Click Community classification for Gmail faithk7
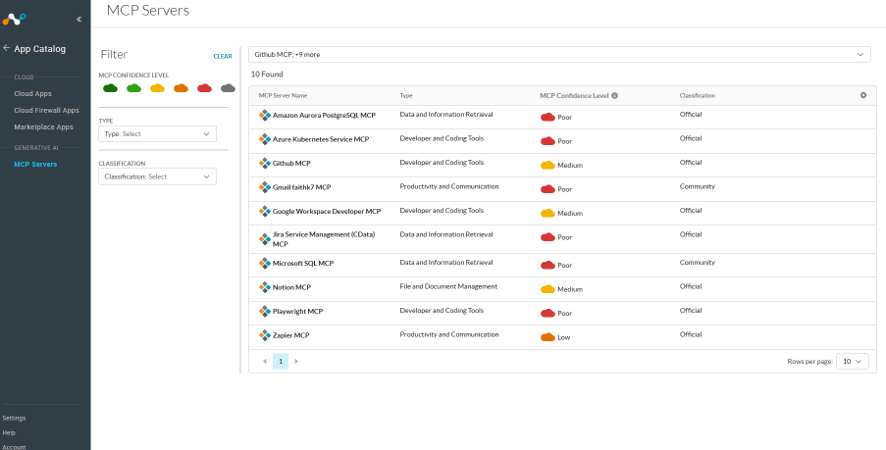This screenshot has width=886, height=450. pyautogui.click(x=697, y=187)
